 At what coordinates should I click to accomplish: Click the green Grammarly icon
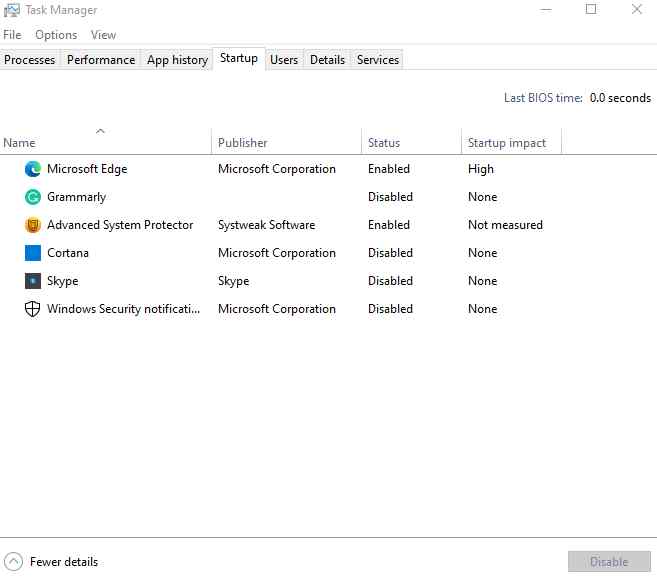pos(33,197)
